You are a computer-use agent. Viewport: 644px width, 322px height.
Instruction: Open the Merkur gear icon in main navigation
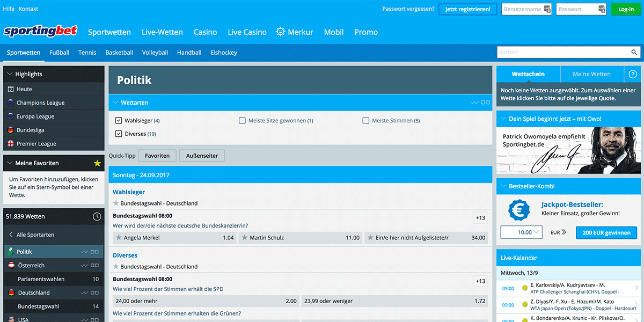(x=281, y=32)
